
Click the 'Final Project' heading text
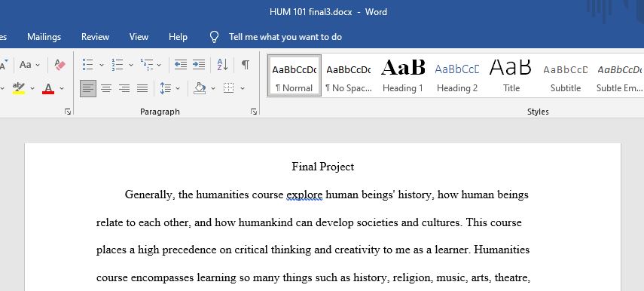click(323, 167)
